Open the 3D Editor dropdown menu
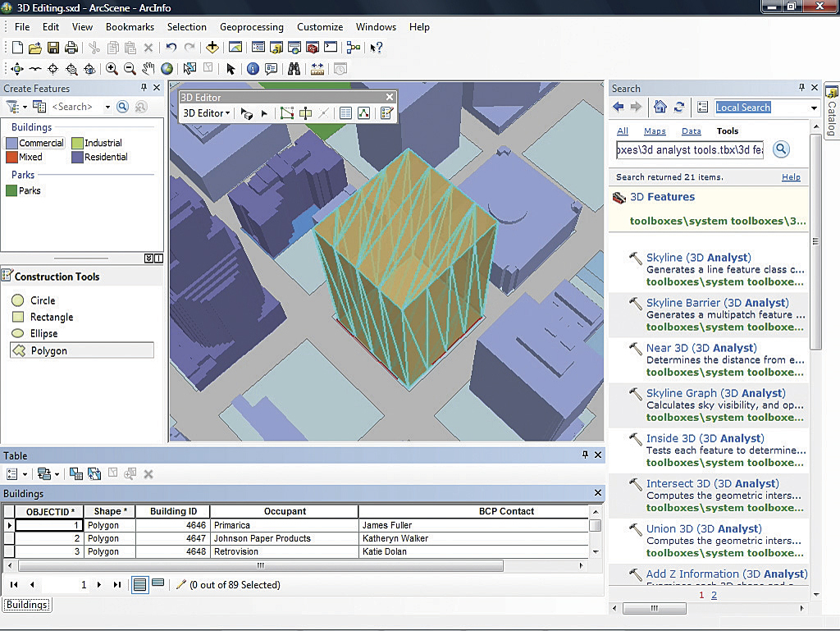 pyautogui.click(x=206, y=113)
